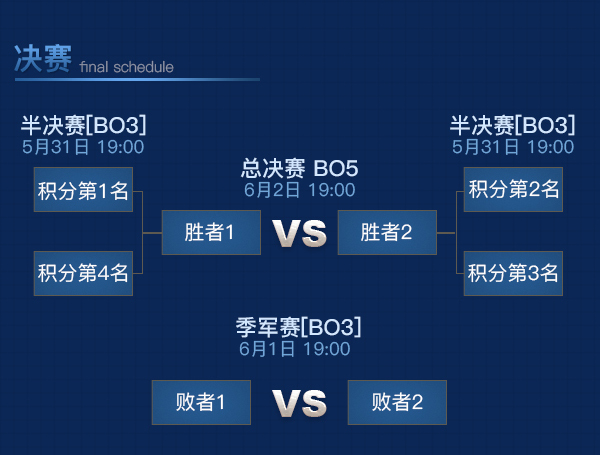Image resolution: width=600 pixels, height=455 pixels.
Task: Click the final schedule subtitle text
Action: [x=127, y=67]
